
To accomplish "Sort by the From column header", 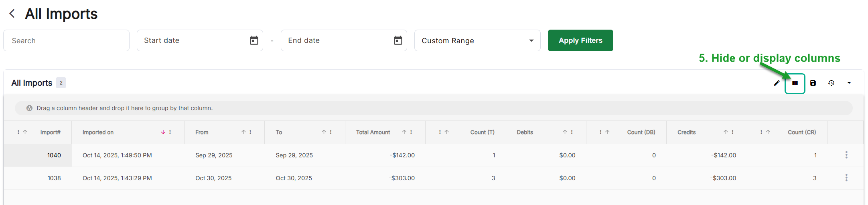I will pyautogui.click(x=202, y=132).
